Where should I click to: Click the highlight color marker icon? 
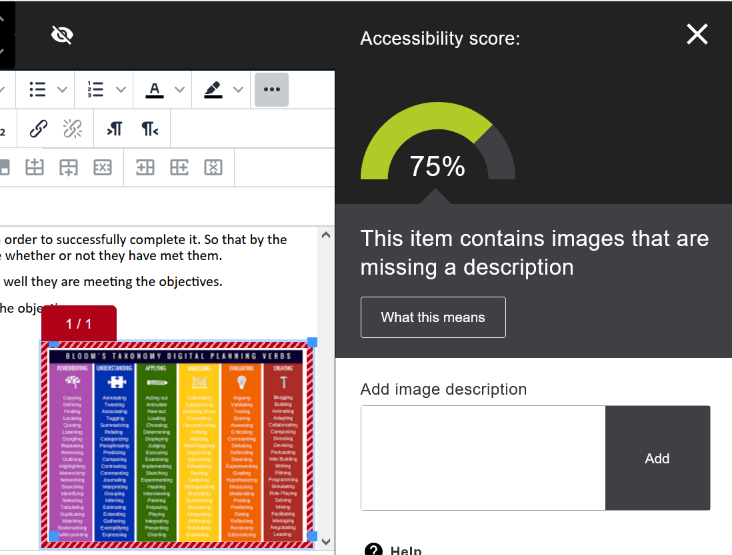coord(213,89)
